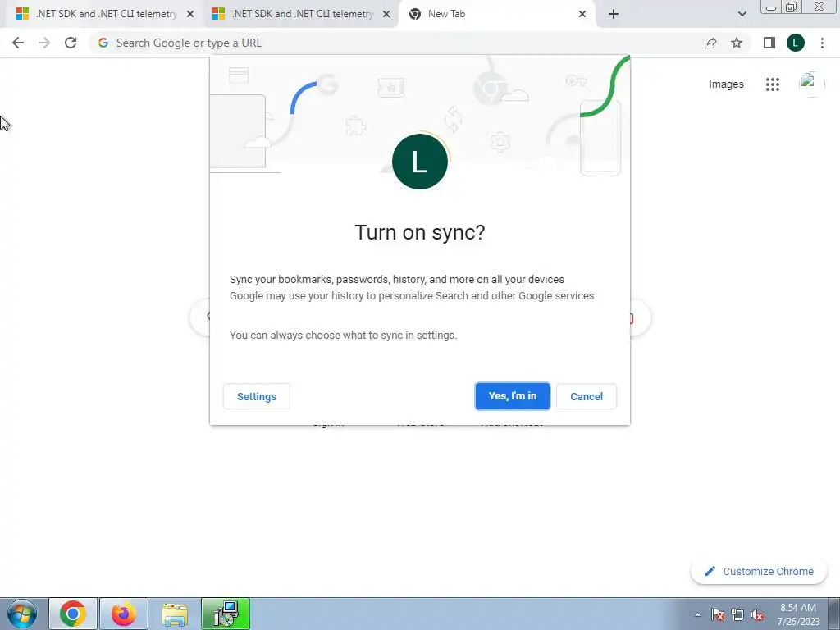The width and height of the screenshot is (840, 630).
Task: Reload the page with the refresh icon
Action: [x=71, y=43]
